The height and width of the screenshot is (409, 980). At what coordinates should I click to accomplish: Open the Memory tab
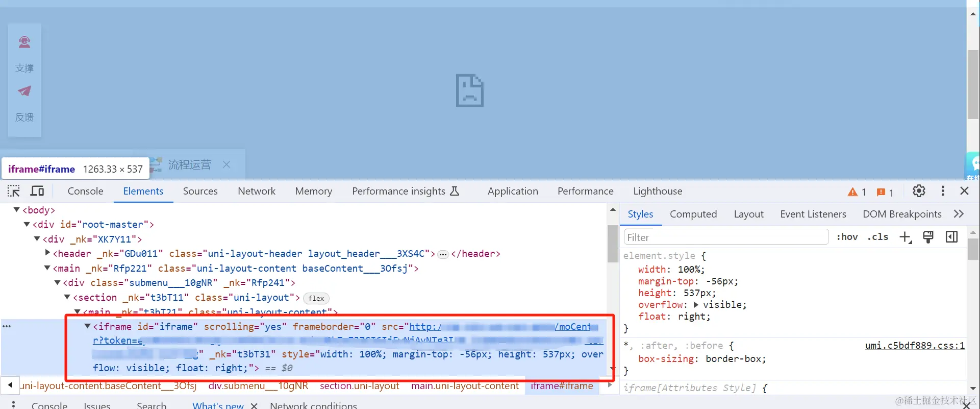(314, 191)
